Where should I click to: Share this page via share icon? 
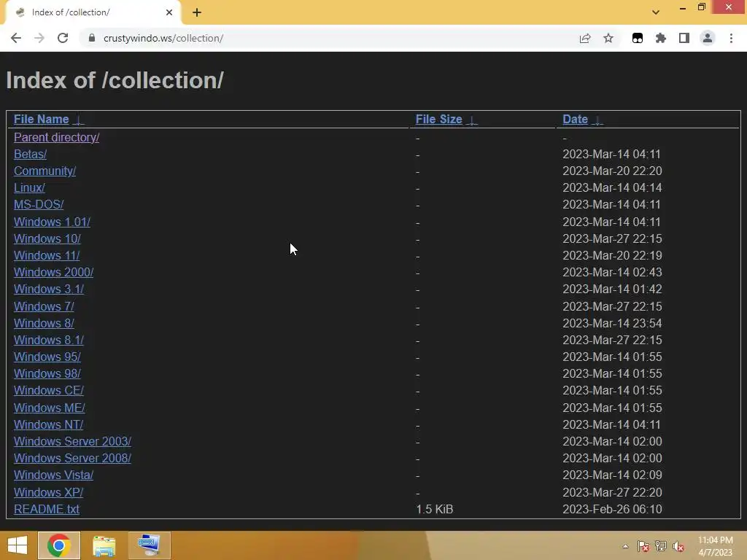[585, 38]
